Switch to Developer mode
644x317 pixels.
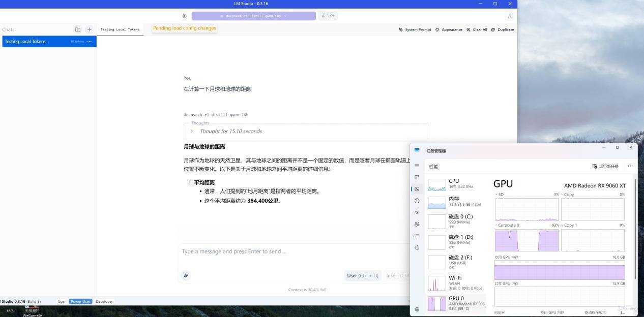coord(104,302)
